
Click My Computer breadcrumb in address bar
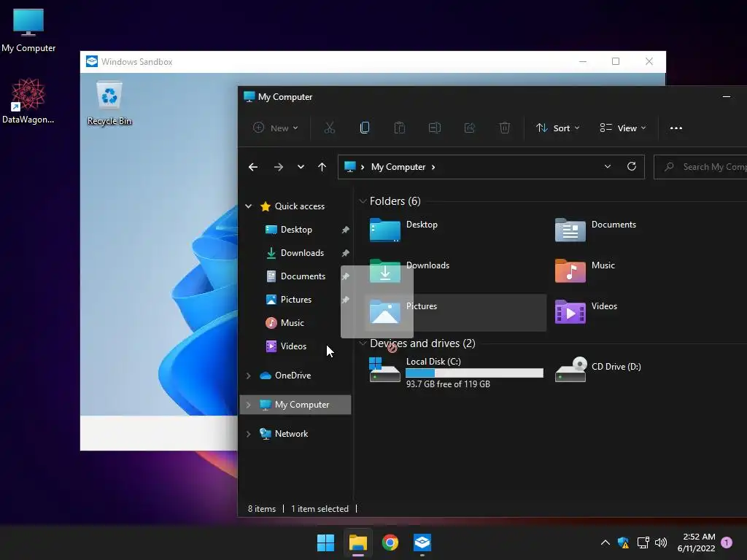tap(398, 167)
